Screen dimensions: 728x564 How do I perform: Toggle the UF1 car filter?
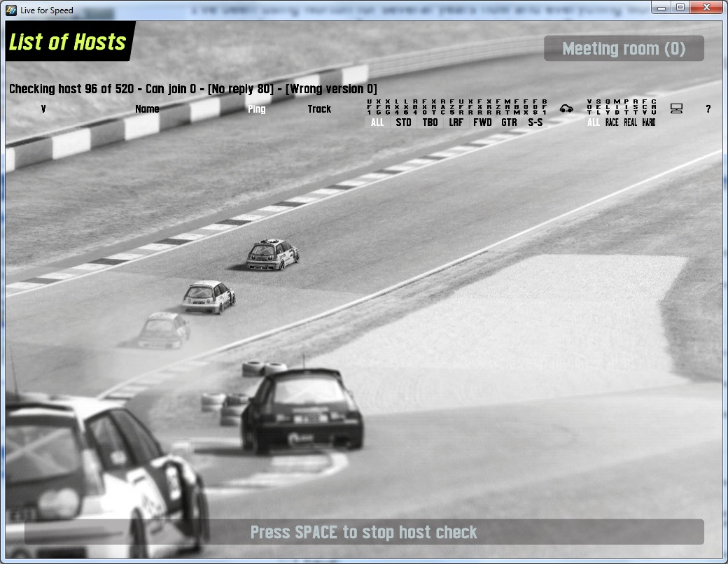pos(370,107)
